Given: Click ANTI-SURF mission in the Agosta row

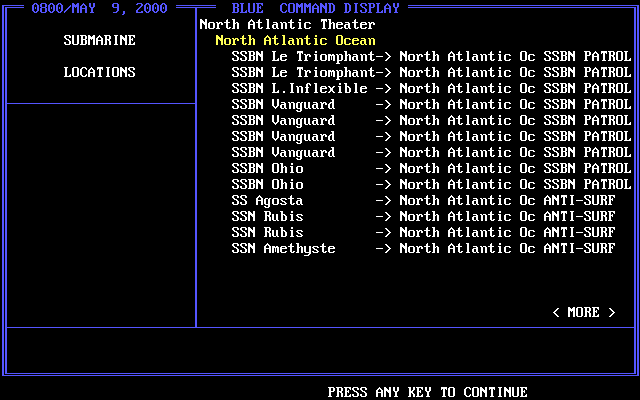Looking at the screenshot, I should (579, 200).
